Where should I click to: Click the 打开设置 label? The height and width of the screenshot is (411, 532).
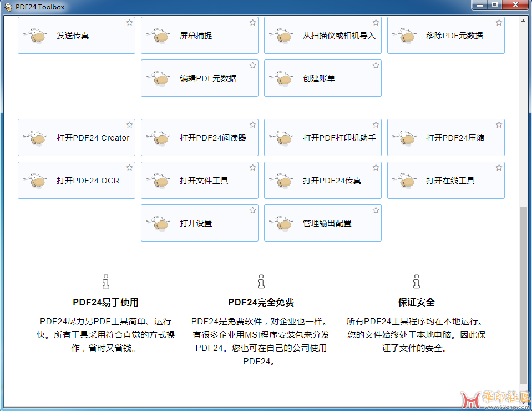(196, 223)
